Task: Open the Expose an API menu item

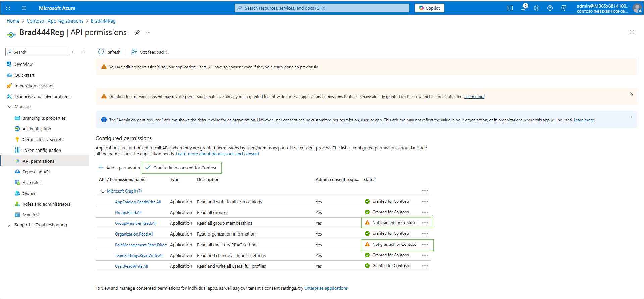Action: click(36, 172)
